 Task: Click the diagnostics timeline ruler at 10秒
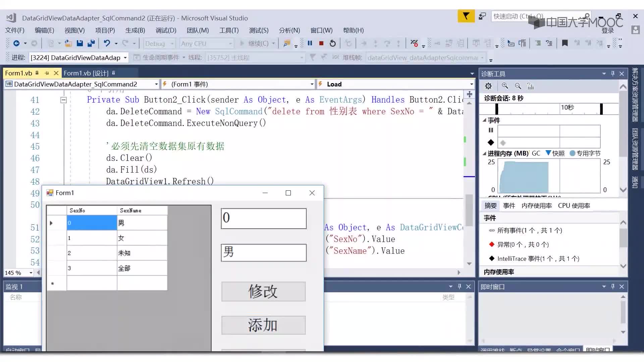pos(567,107)
